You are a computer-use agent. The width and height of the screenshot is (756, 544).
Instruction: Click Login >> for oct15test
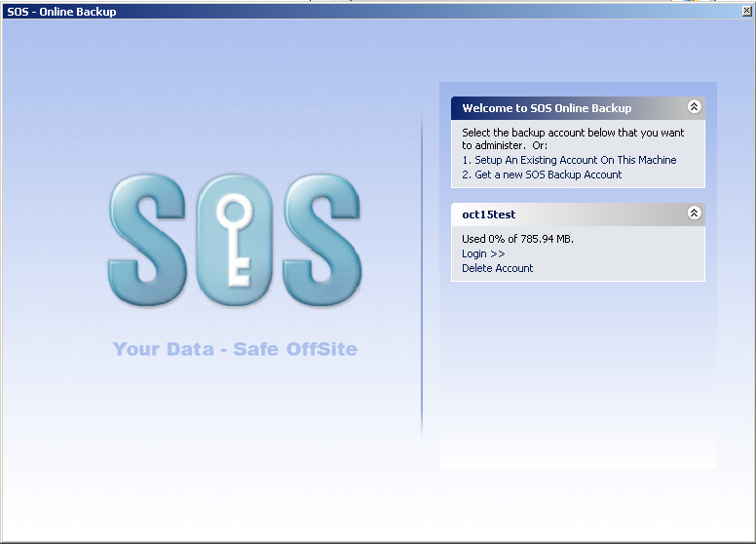483,253
